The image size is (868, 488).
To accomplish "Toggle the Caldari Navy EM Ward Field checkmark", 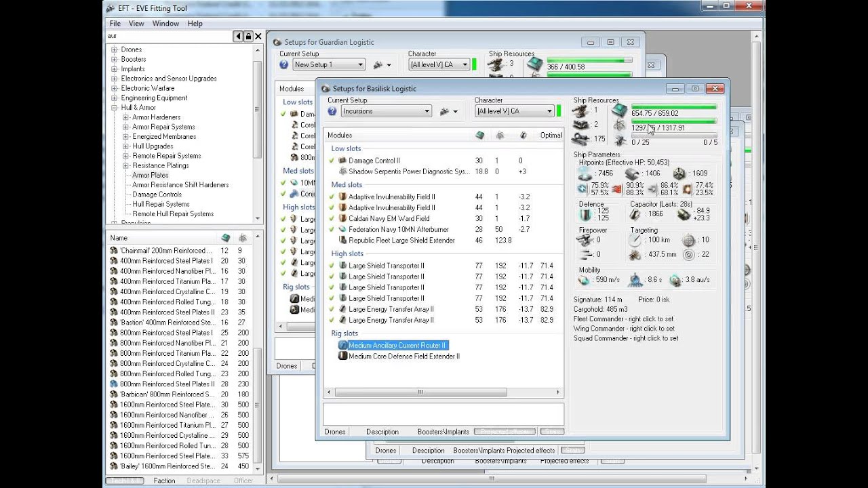I will click(332, 218).
